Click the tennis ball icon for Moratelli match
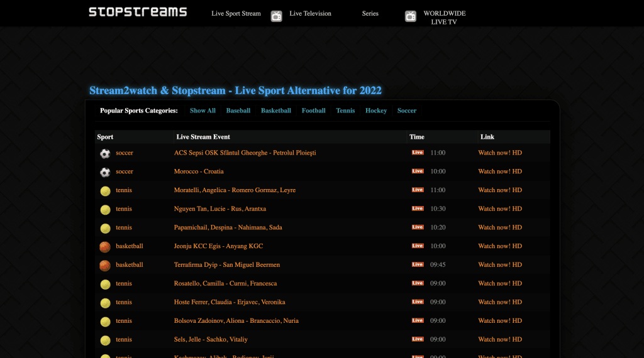The image size is (644, 358). [x=105, y=190]
